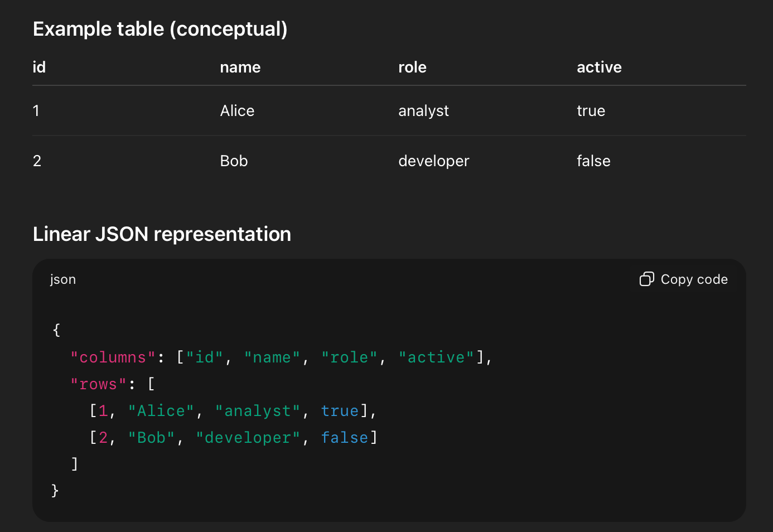Click the "rows" key in the JSON code
773x532 pixels.
click(98, 384)
